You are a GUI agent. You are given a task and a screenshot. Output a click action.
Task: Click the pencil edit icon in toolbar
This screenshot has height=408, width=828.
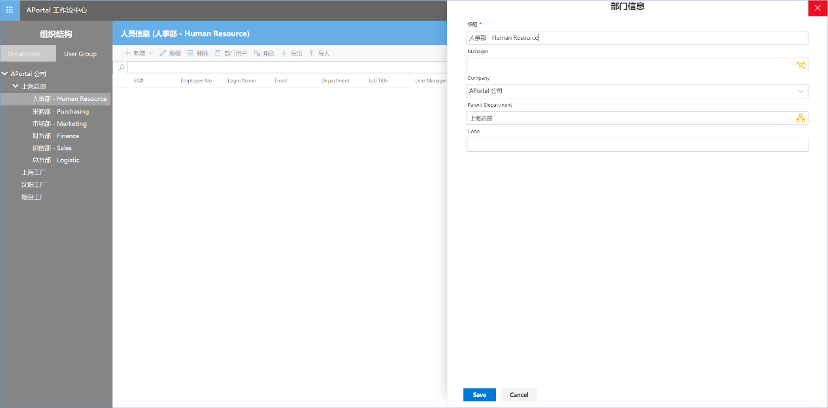[x=163, y=53]
